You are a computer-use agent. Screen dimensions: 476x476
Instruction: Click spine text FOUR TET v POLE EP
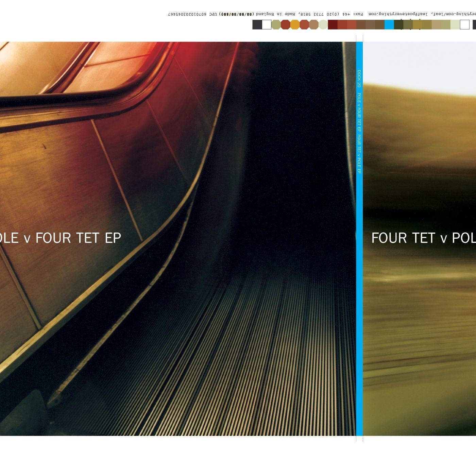359,154
